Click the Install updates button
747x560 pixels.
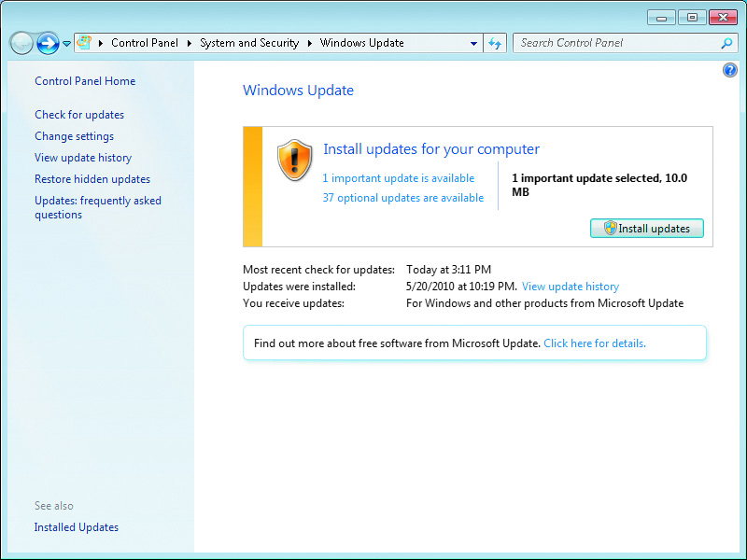[x=646, y=229]
